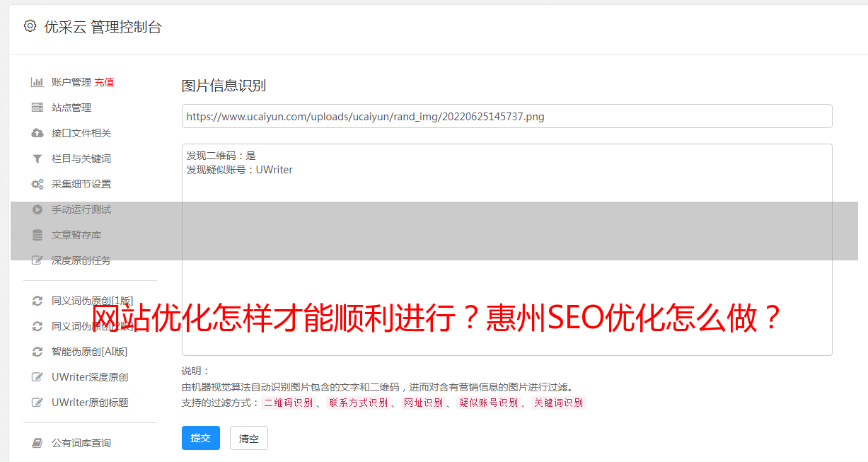
Task: Click the image URL input field
Action: point(507,116)
